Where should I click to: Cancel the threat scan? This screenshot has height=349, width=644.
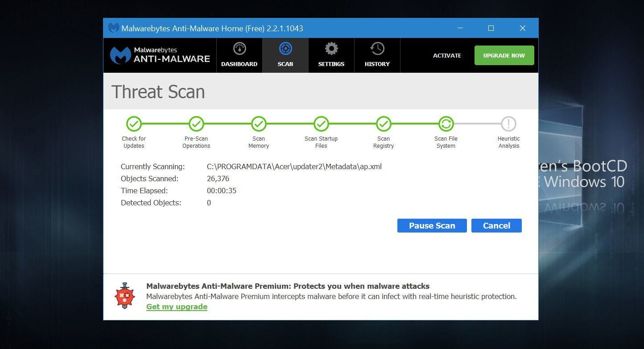496,225
